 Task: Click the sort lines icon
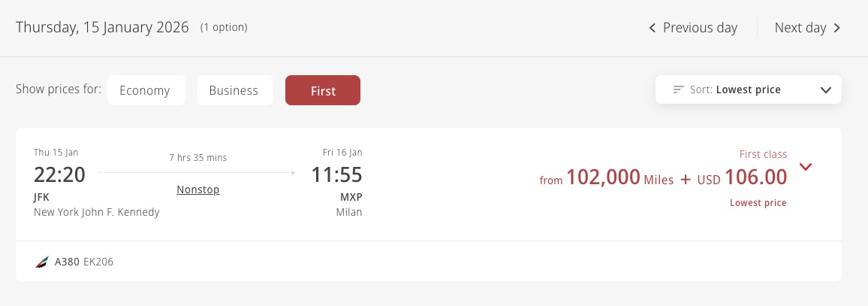pyautogui.click(x=679, y=89)
